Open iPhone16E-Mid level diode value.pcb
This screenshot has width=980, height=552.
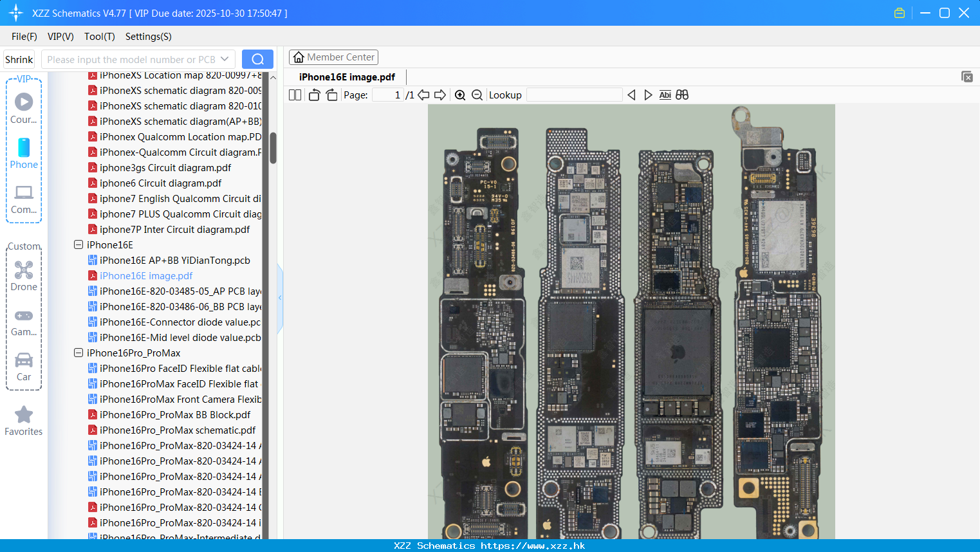[174, 338]
